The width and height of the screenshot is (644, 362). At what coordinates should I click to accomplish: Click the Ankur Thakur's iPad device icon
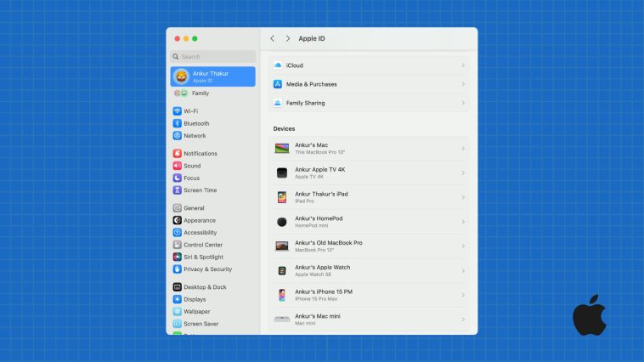282,197
